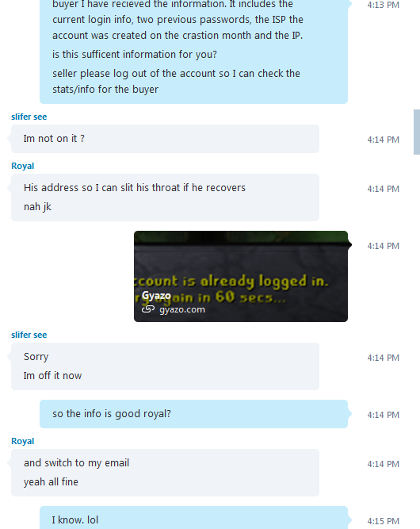Click the "so the info is good royal?" bubble
Screen dimensions: 420x529
194,414
